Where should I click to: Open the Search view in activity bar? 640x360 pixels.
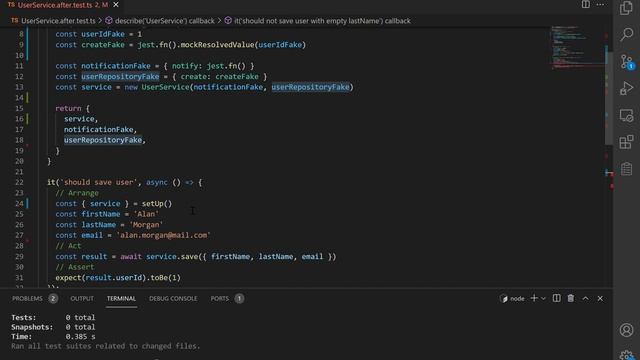coord(626,34)
